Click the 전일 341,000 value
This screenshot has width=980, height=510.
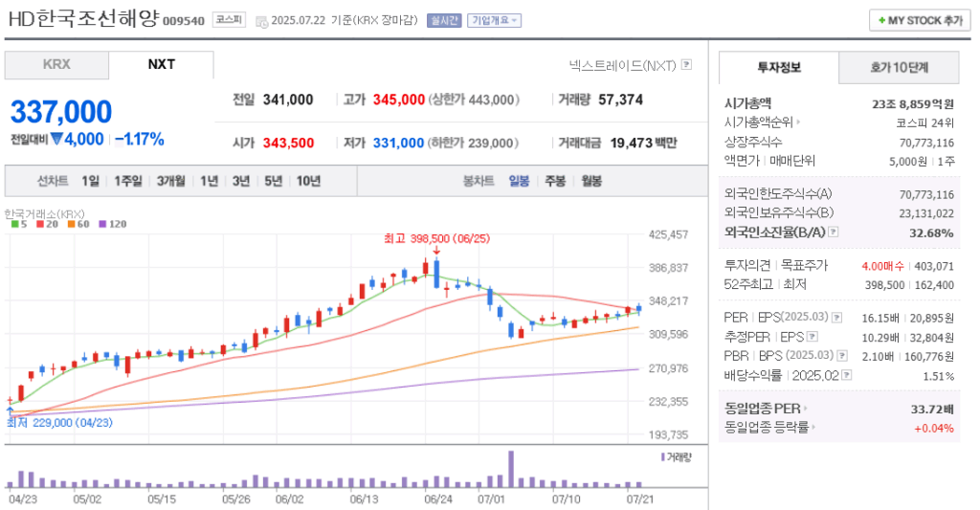point(288,100)
